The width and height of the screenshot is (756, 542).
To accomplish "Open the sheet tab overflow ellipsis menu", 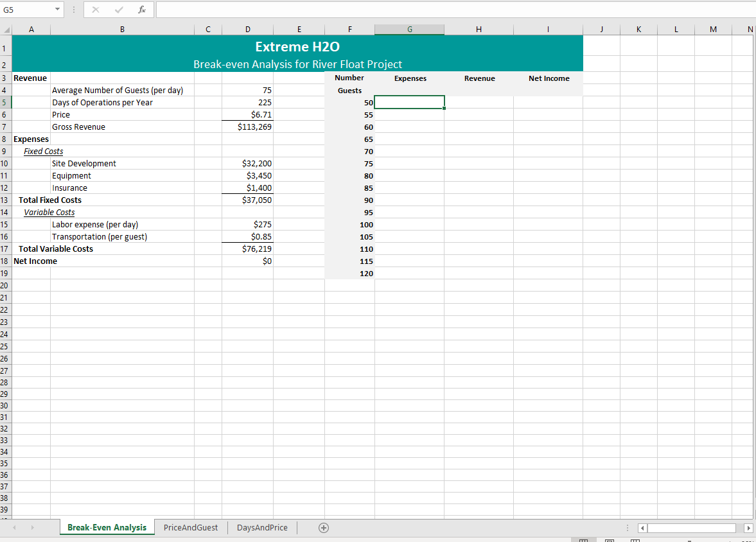I will coord(628,527).
